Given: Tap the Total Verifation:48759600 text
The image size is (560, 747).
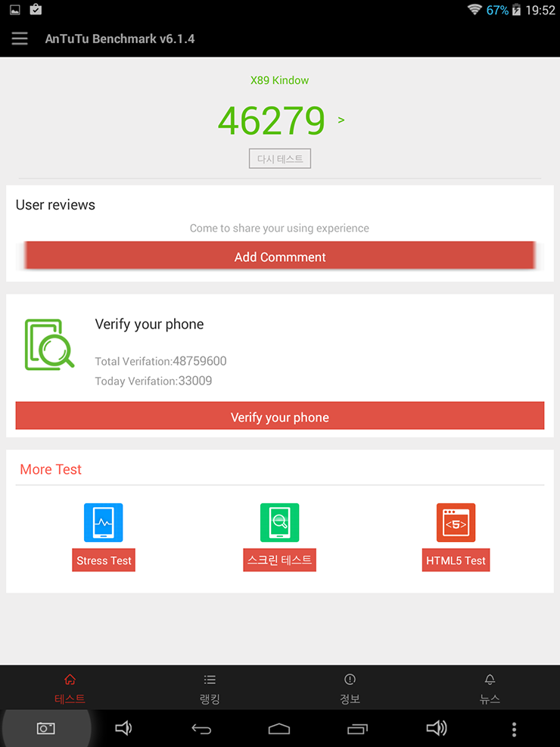Looking at the screenshot, I should pyautogui.click(x=160, y=361).
